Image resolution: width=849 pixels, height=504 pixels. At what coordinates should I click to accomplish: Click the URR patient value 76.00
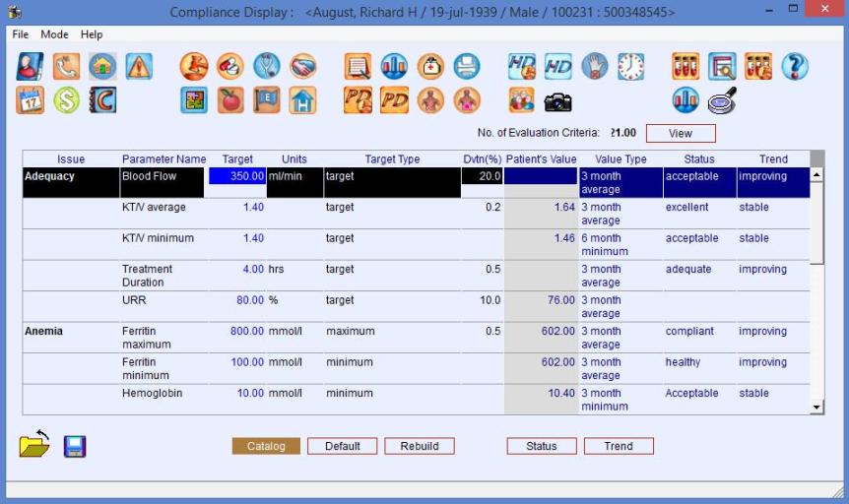click(561, 300)
